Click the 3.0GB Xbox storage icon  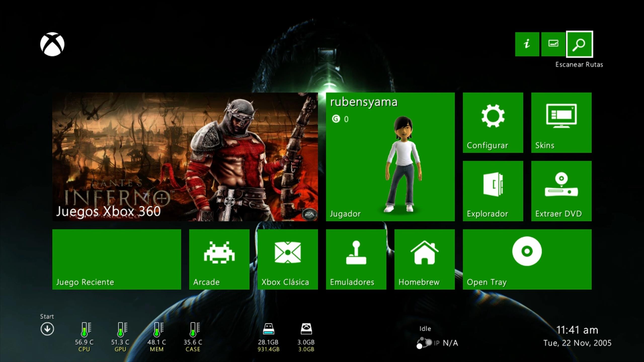coord(306,329)
